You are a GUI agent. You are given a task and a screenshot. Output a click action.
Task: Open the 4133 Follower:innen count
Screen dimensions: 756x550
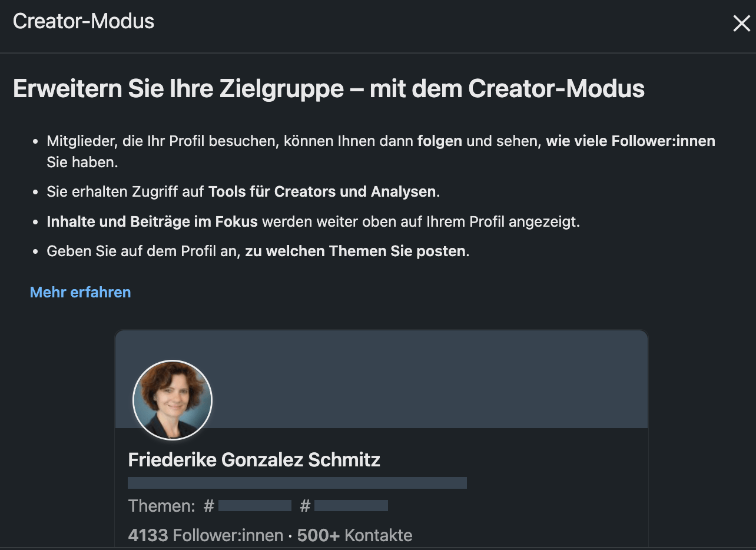pyautogui.click(x=206, y=535)
